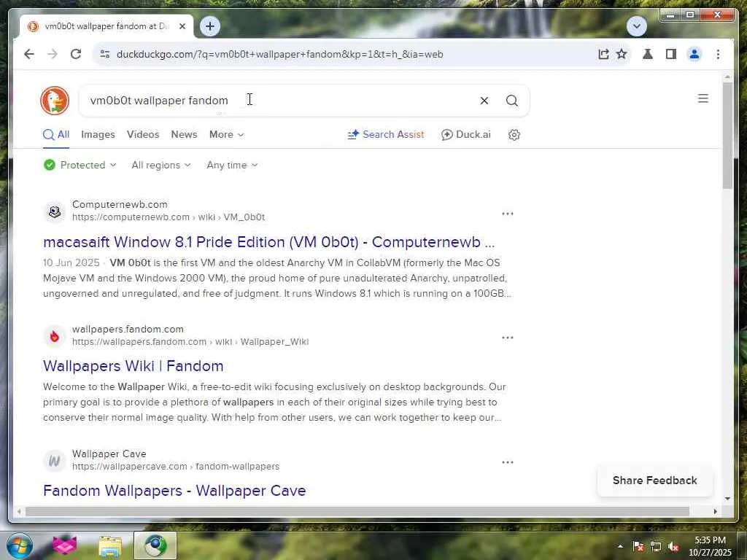Image resolution: width=747 pixels, height=560 pixels.
Task: Click the muted volume tray icon
Action: tap(673, 546)
